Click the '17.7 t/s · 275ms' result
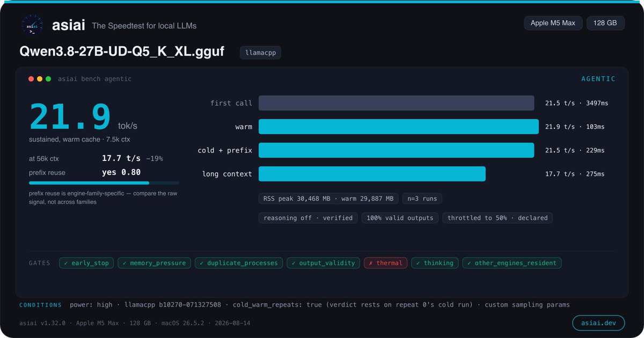The image size is (644, 338). pos(575,174)
